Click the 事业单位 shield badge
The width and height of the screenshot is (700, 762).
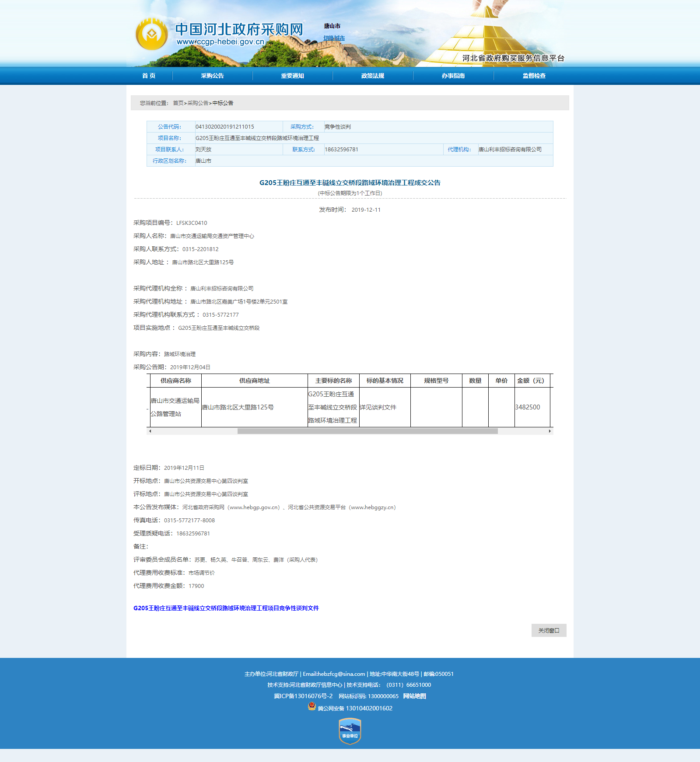point(350,731)
